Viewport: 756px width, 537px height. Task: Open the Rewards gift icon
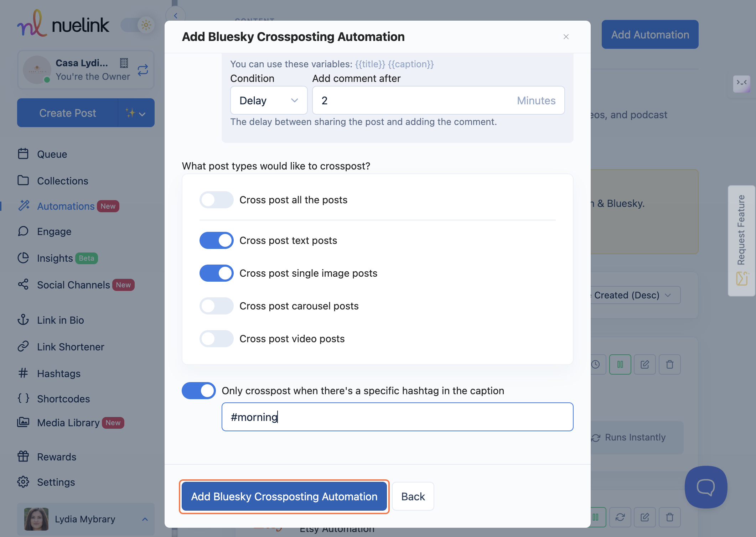[23, 456]
